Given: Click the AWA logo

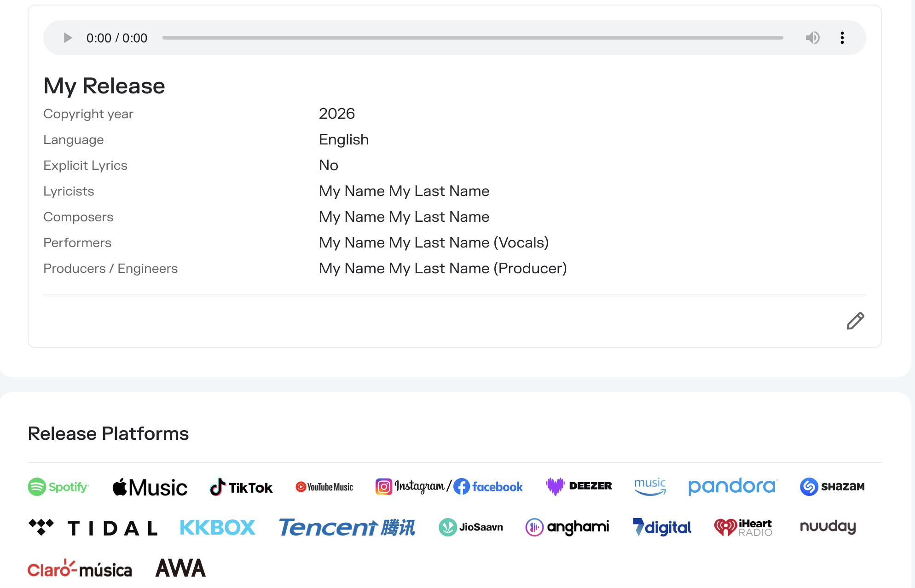Looking at the screenshot, I should tap(180, 568).
